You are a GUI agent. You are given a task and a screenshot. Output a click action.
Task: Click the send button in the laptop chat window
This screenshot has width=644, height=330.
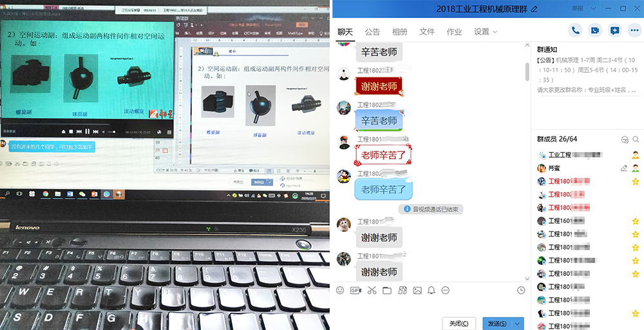[x=259, y=182]
